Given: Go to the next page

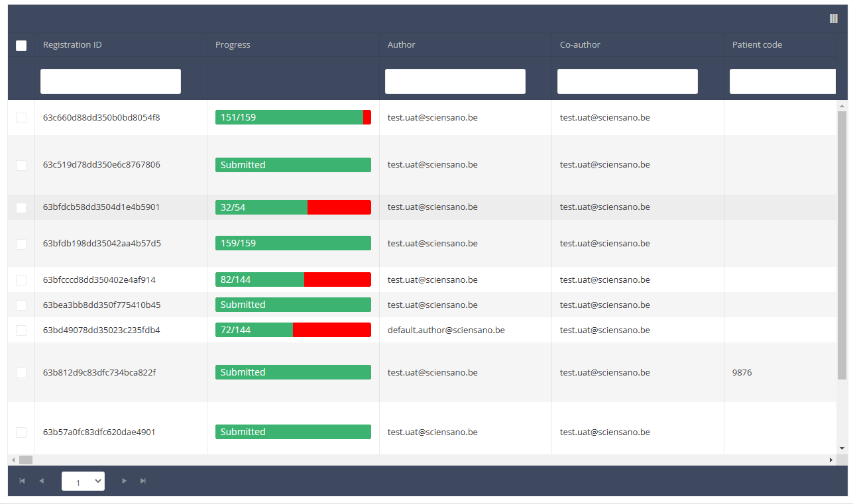Looking at the screenshot, I should [x=124, y=481].
